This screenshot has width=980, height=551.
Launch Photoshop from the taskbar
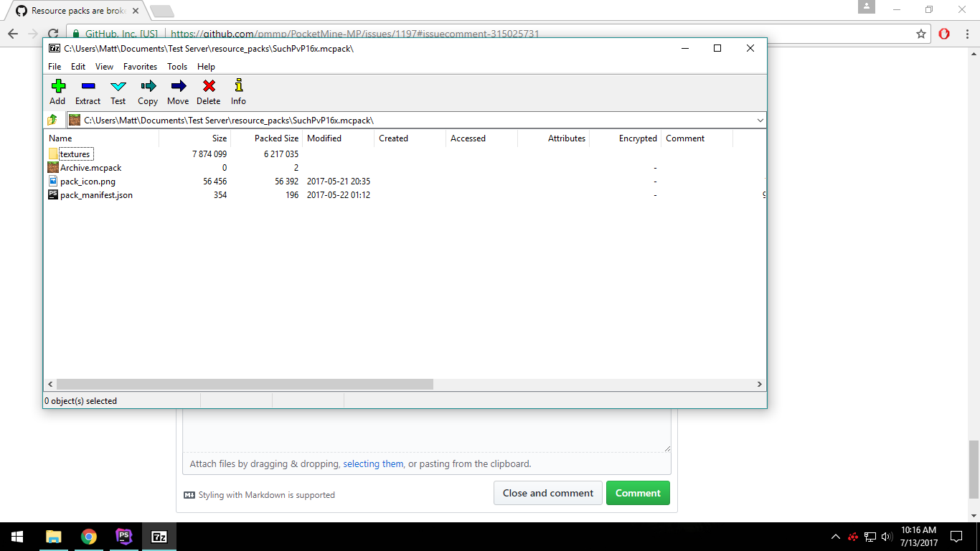pos(123,536)
